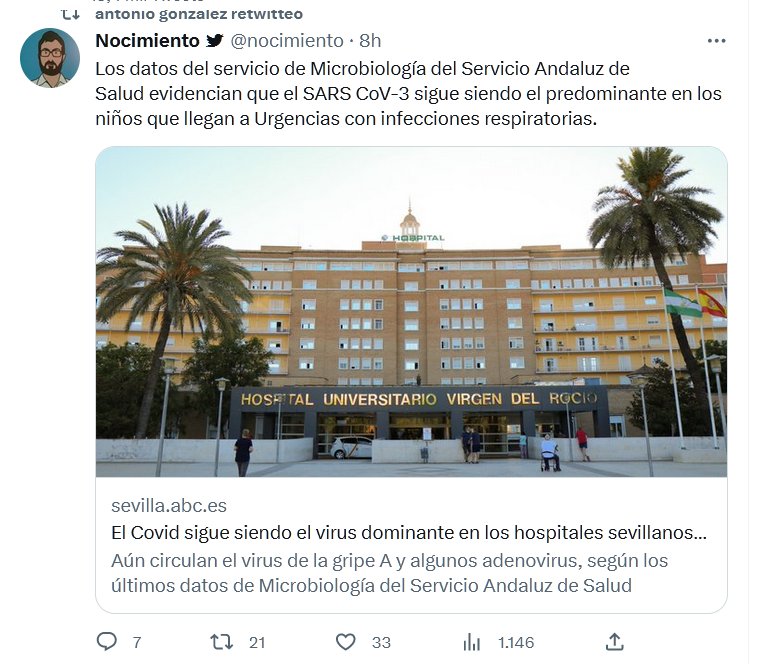The width and height of the screenshot is (762, 664).
Task: Open the hospital photo link preview
Action: pos(411,312)
